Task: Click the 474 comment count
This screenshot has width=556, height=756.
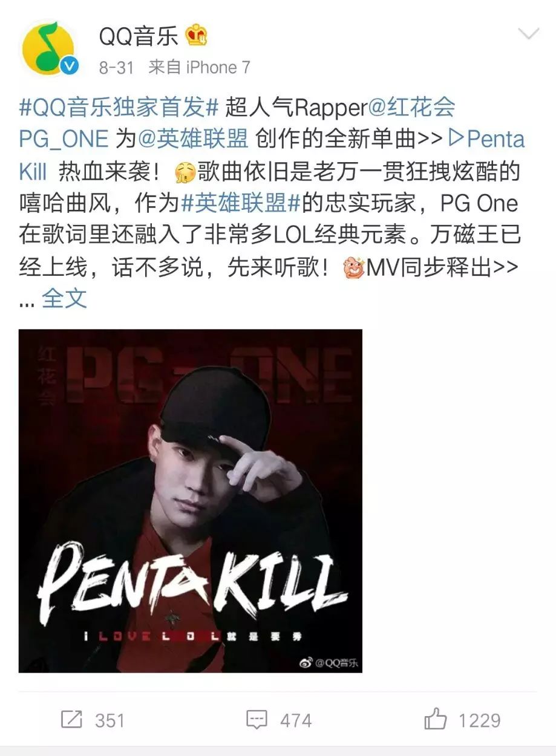Action: pos(296,720)
